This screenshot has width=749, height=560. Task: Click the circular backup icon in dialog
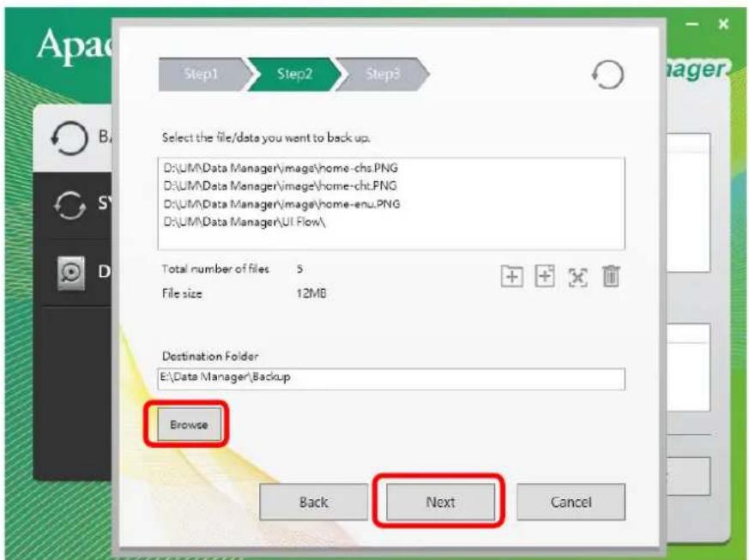pos(607,75)
